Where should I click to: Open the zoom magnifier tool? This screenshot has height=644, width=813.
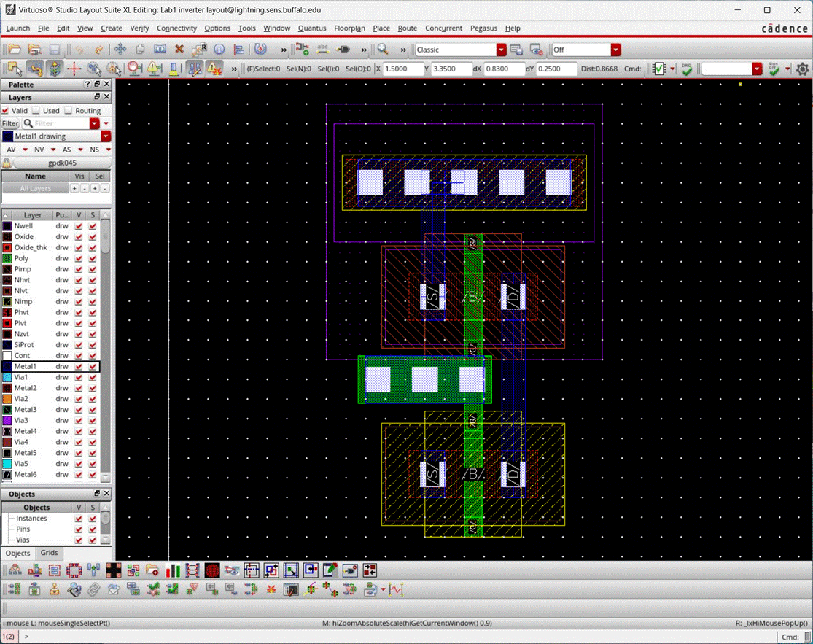click(381, 49)
